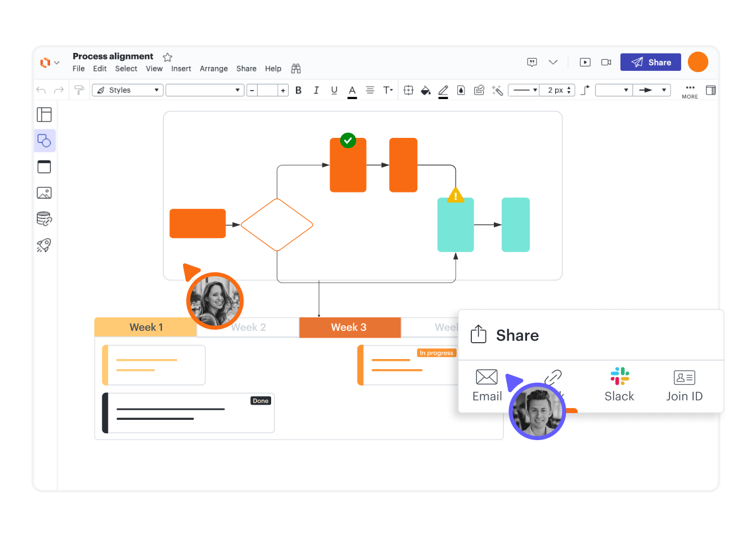Toggle italic text formatting

click(x=316, y=90)
